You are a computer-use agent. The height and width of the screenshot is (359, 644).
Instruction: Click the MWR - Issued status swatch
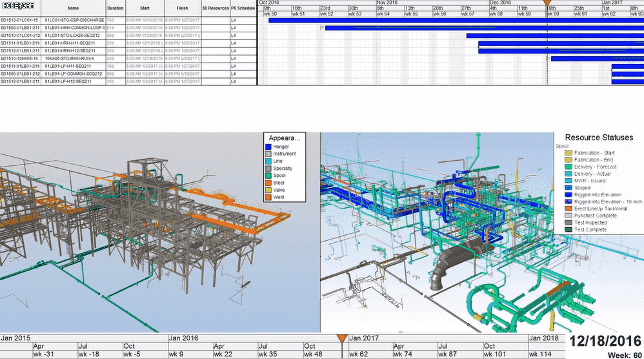tap(569, 181)
